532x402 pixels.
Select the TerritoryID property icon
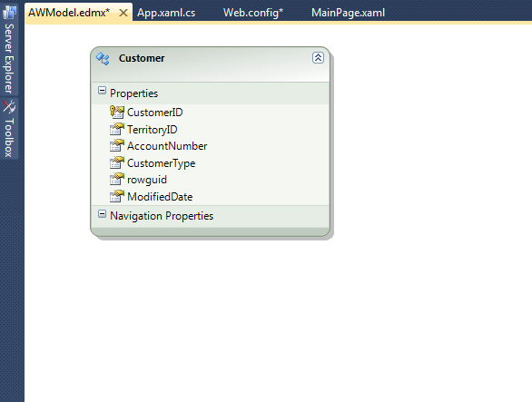(117, 129)
